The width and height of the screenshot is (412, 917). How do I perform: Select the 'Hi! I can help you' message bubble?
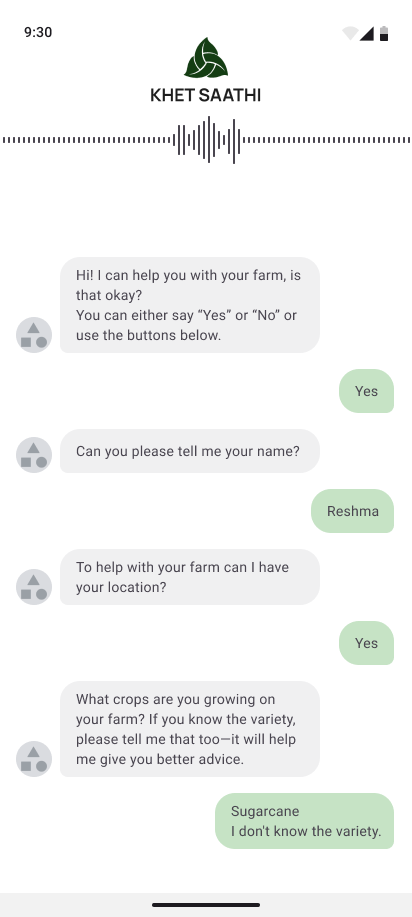pos(190,305)
